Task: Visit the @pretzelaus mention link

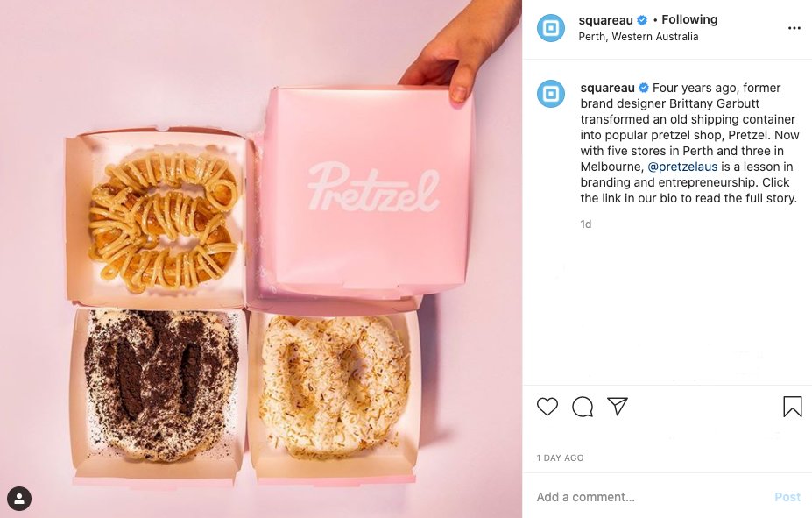Action: tap(682, 167)
